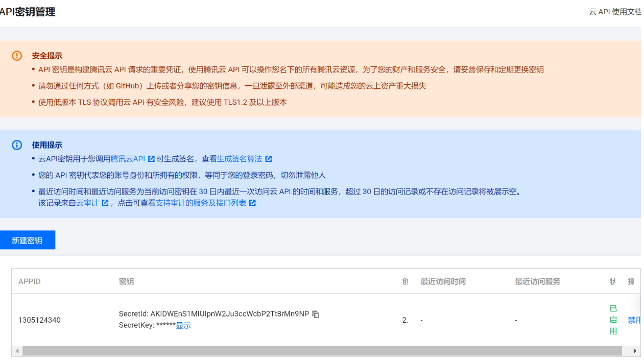Click the 已启用 status text
The height and width of the screenshot is (361, 644).
tap(613, 320)
